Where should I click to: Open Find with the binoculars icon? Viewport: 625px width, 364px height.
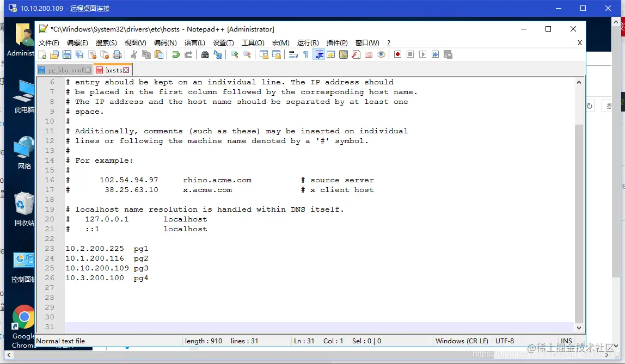pyautogui.click(x=205, y=54)
